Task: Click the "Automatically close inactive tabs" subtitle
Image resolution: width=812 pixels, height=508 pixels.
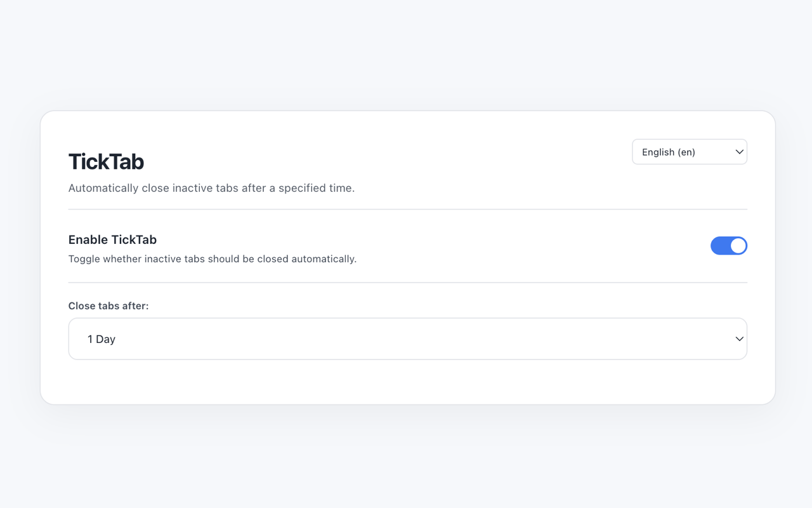Action: (x=211, y=188)
